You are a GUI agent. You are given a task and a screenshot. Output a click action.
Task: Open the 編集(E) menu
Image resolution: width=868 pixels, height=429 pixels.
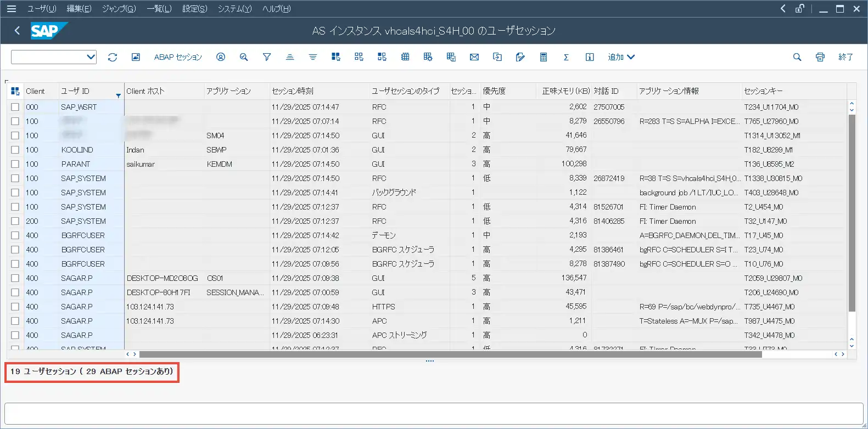(79, 9)
